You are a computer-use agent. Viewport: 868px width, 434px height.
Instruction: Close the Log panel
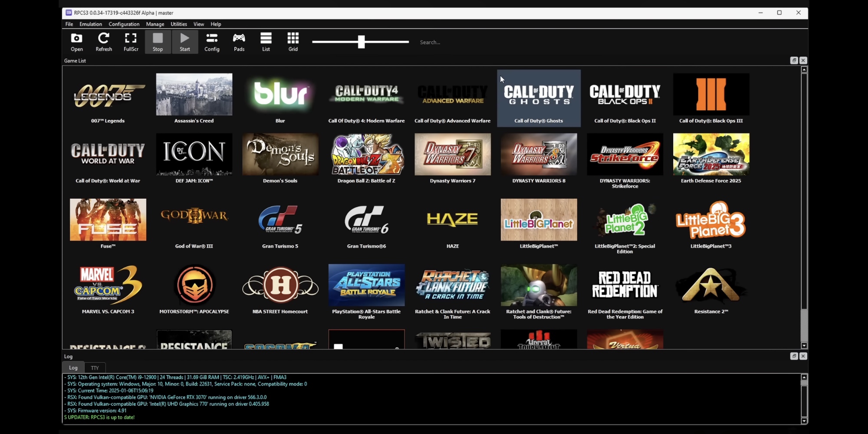point(803,356)
